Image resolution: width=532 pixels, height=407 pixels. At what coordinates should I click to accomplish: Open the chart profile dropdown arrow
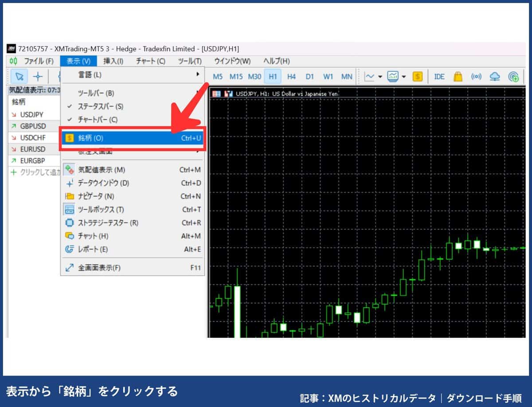tap(404, 76)
